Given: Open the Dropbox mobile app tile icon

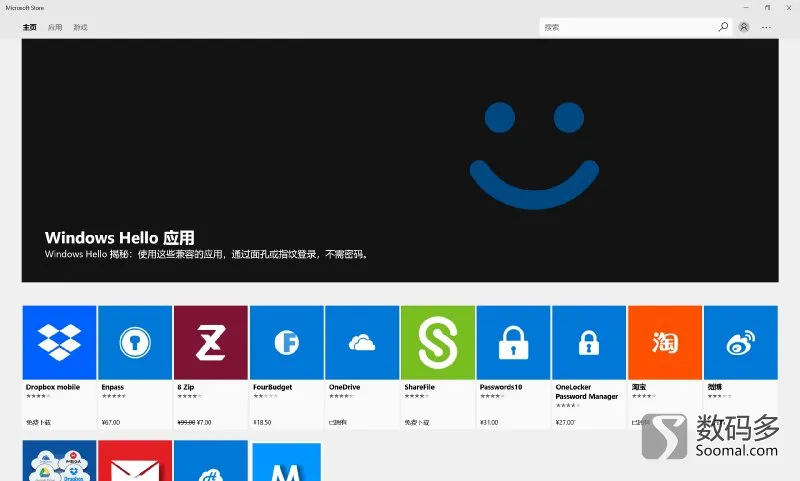Looking at the screenshot, I should [x=59, y=342].
